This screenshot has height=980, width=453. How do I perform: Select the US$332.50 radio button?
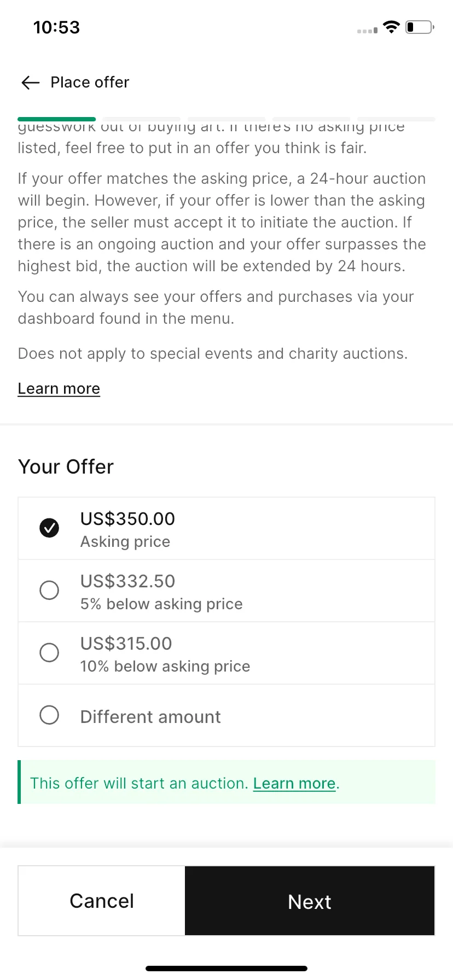pyautogui.click(x=49, y=590)
